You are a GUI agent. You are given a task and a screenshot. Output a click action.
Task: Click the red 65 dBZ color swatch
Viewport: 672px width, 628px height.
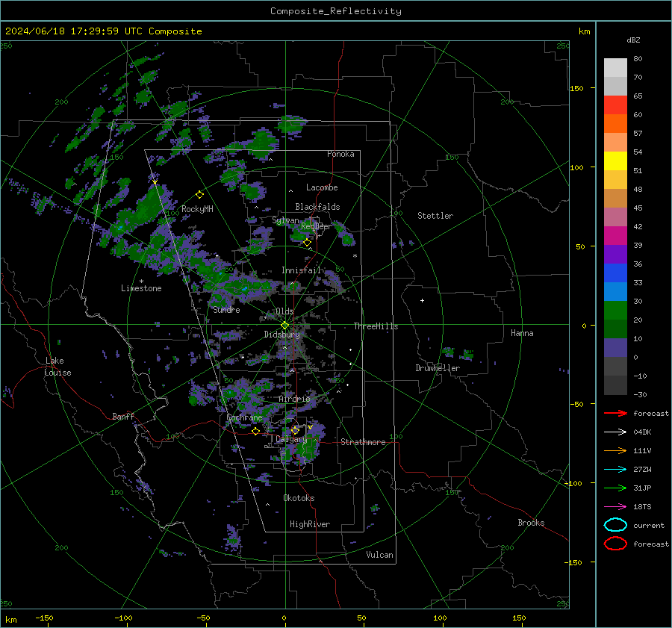(615, 105)
